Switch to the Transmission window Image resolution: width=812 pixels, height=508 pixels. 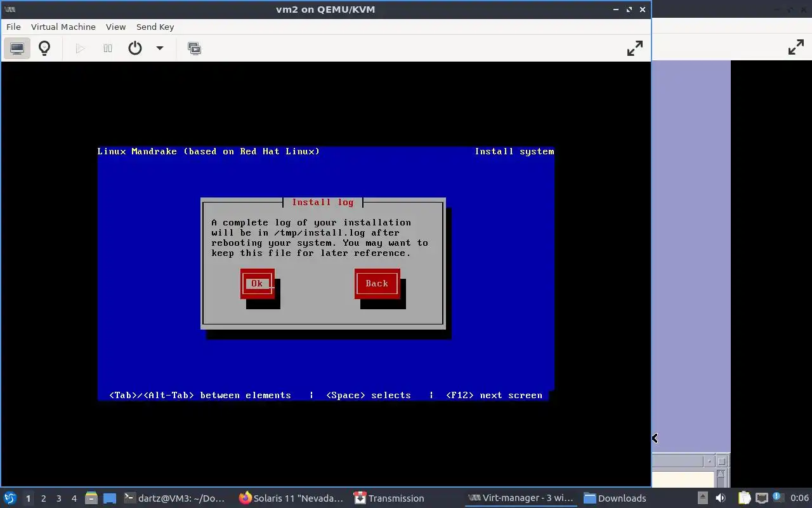[x=389, y=498]
